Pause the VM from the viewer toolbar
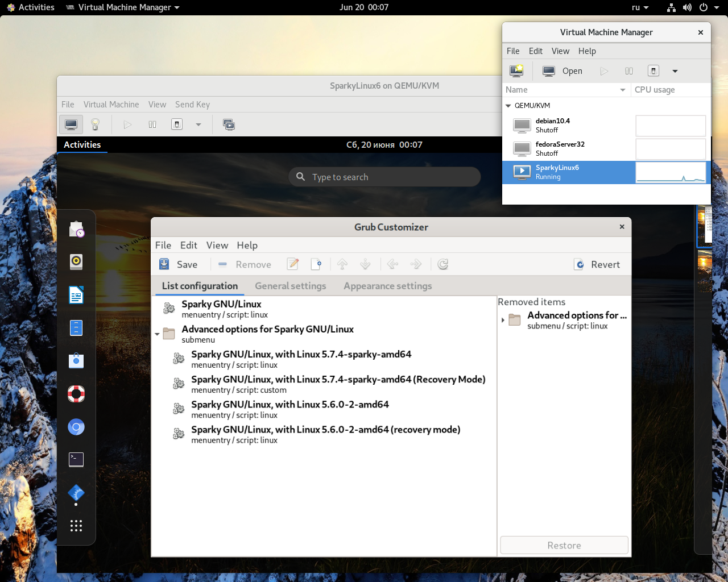 click(152, 124)
